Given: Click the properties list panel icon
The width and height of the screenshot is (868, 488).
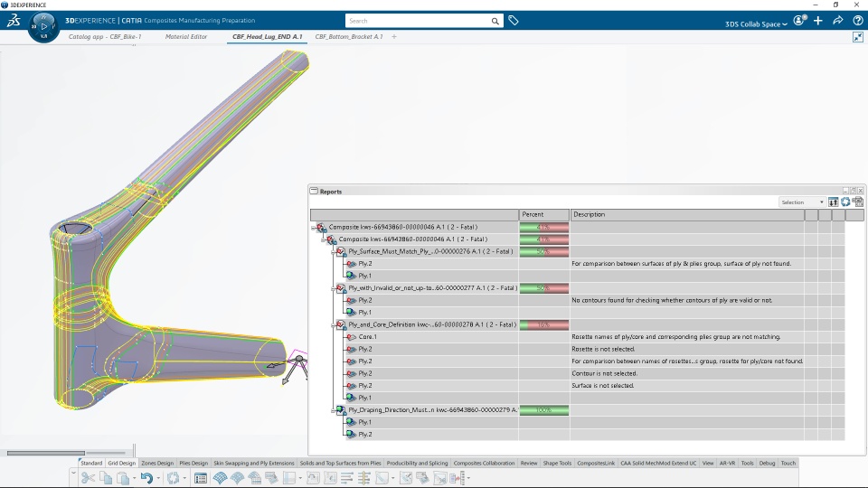Looking at the screenshot, I should (201, 478).
